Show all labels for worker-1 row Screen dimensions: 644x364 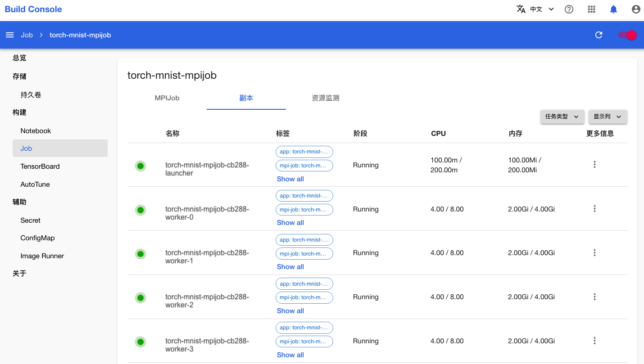pos(290,267)
